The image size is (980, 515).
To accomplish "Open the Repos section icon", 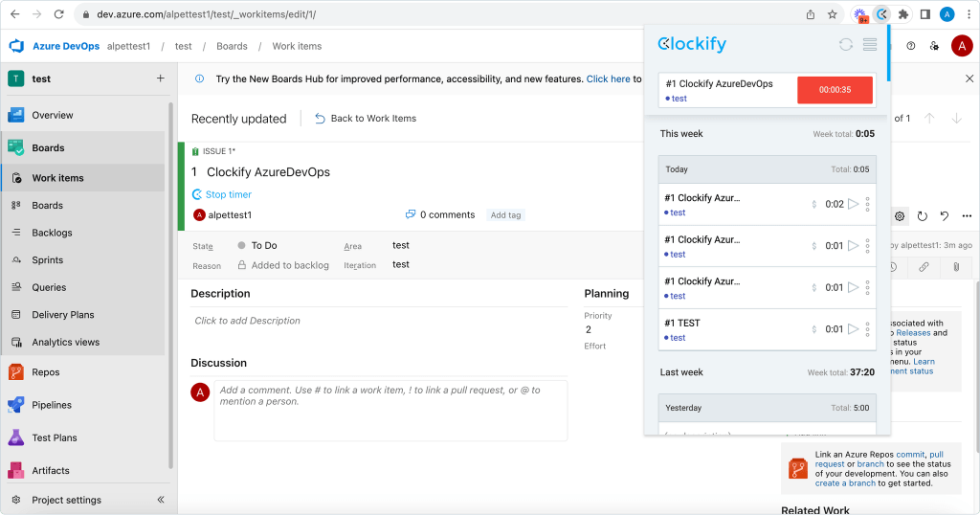I will (x=15, y=371).
